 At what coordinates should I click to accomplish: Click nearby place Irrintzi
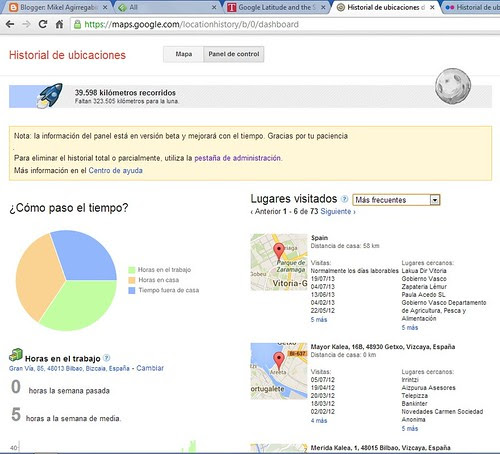[410, 379]
